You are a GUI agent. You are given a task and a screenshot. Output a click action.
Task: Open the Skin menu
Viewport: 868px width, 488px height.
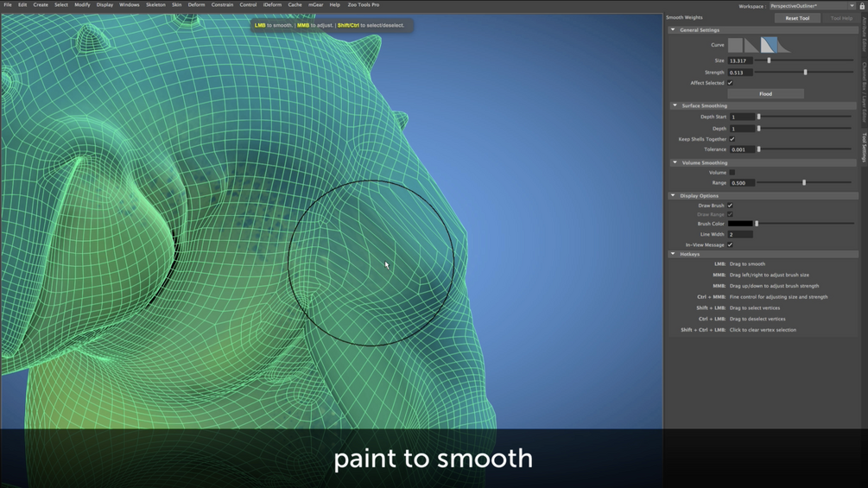176,4
